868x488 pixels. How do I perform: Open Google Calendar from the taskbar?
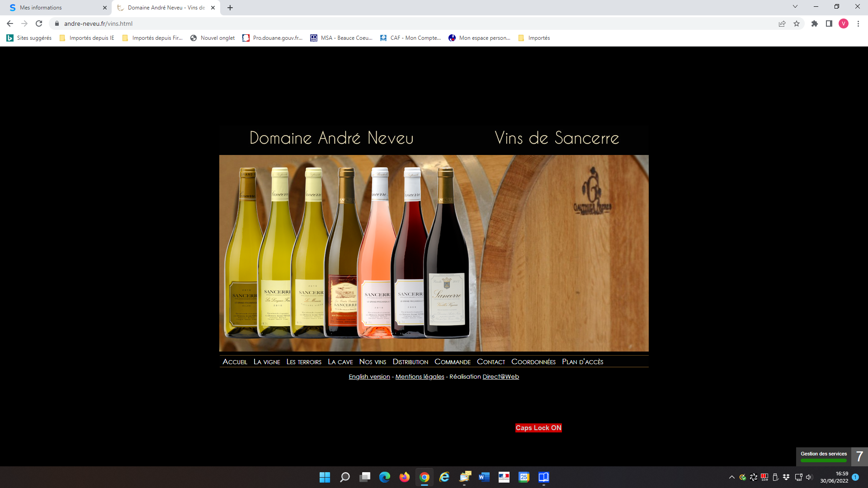pos(524,477)
